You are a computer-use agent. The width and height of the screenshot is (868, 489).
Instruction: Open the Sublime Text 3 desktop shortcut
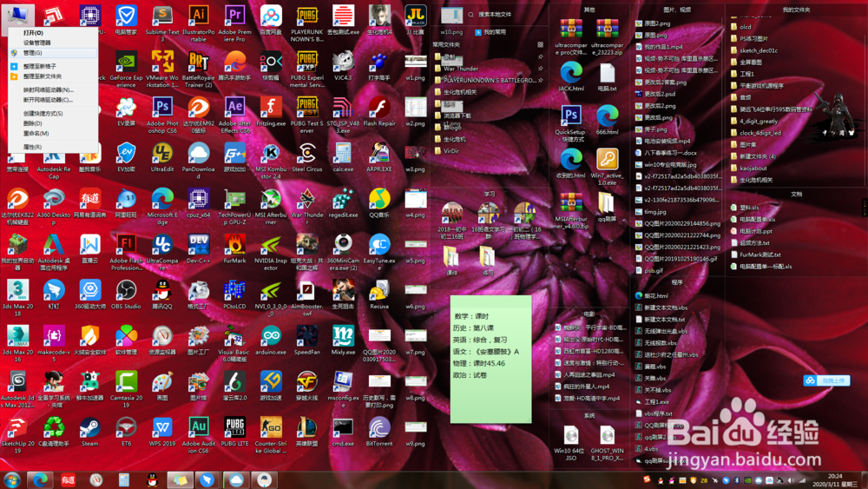(x=162, y=23)
